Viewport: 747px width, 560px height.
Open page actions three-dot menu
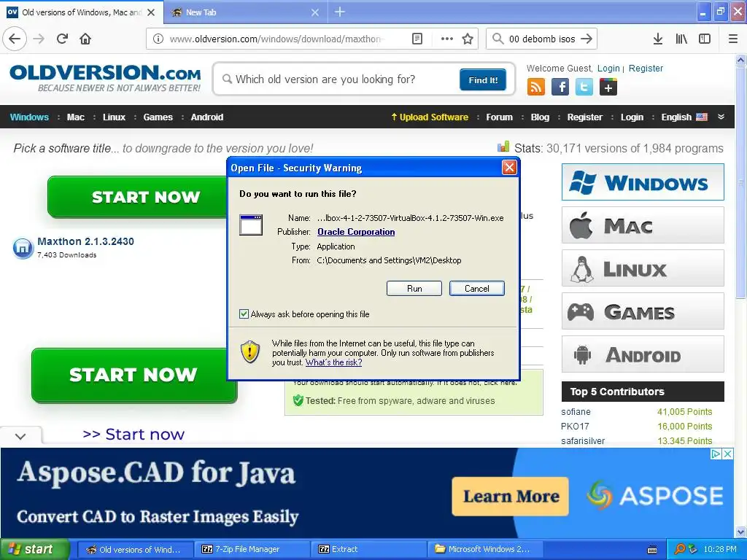[x=447, y=39]
